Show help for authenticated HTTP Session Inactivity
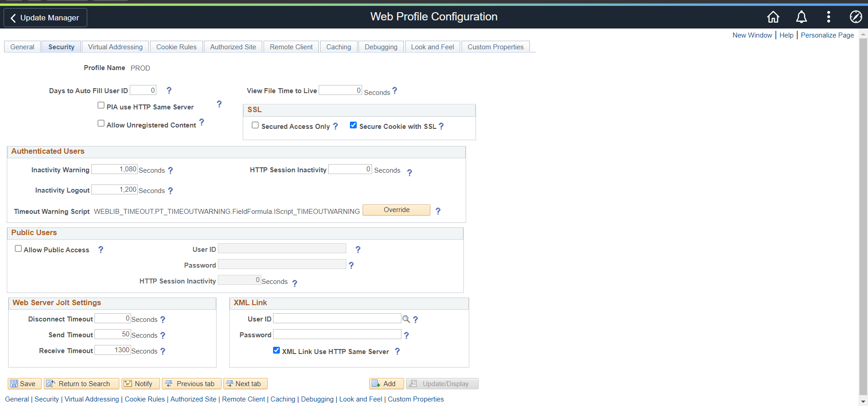 [410, 172]
